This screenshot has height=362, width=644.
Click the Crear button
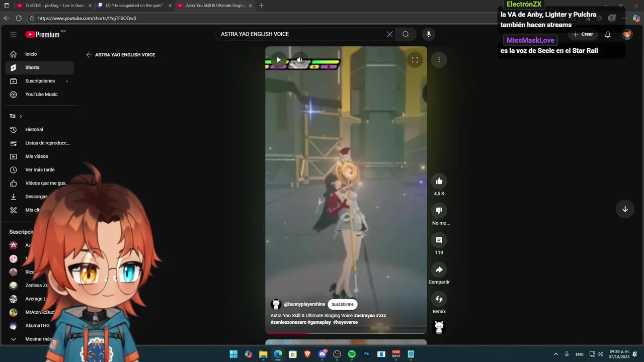(583, 34)
